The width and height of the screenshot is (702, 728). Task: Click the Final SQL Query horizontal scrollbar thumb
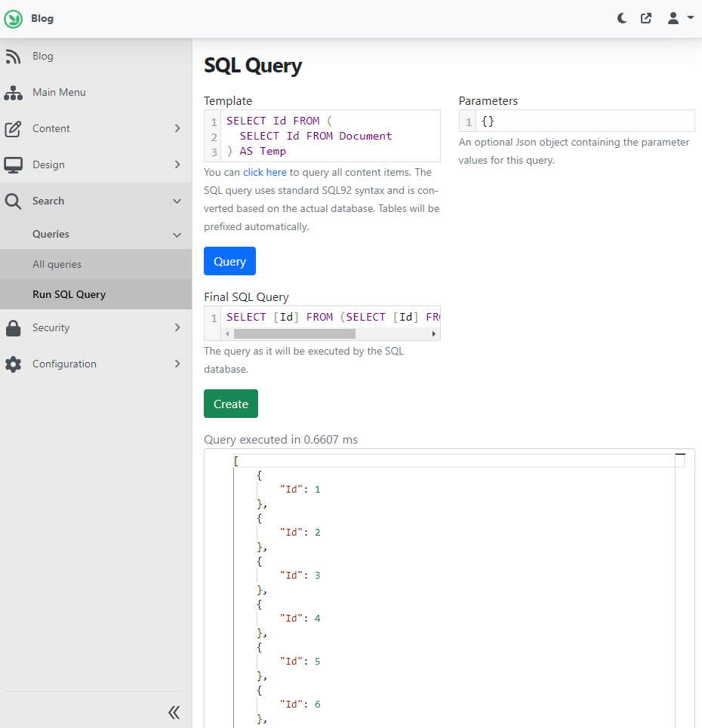click(294, 333)
